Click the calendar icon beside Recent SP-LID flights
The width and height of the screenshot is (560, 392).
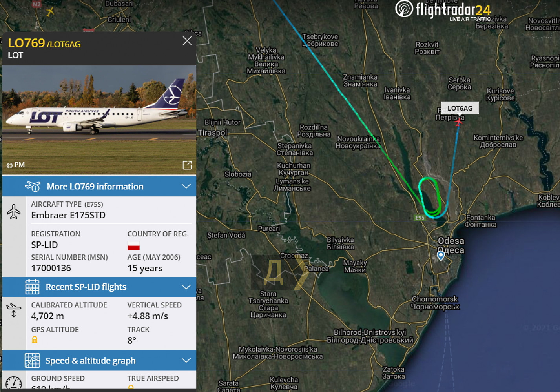pyautogui.click(x=32, y=287)
